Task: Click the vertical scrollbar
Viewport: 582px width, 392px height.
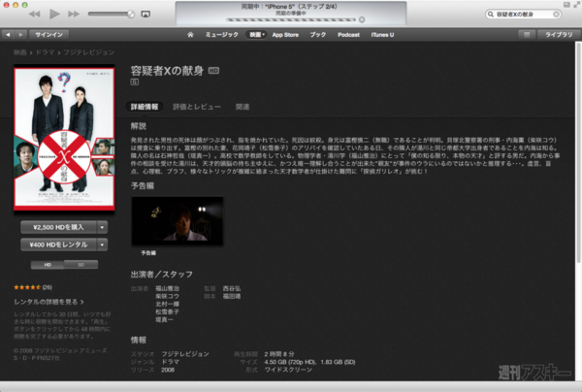Action: (578, 152)
